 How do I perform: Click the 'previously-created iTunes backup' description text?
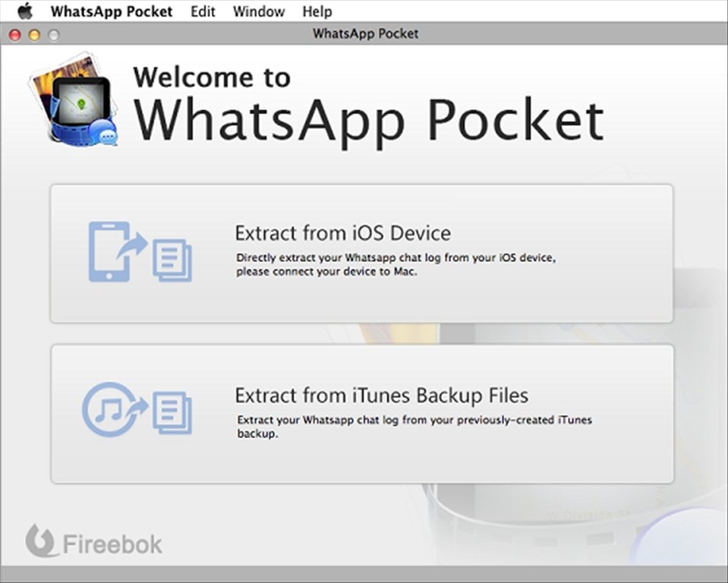[x=414, y=427]
